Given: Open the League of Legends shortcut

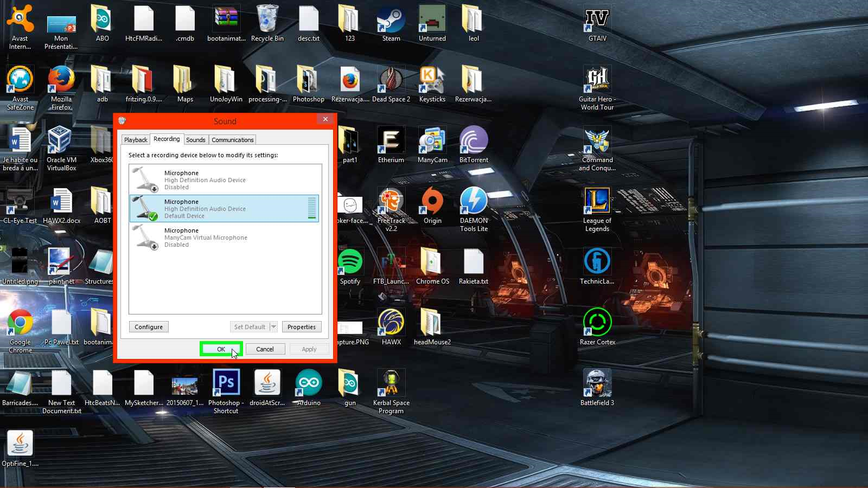Looking at the screenshot, I should point(597,208).
